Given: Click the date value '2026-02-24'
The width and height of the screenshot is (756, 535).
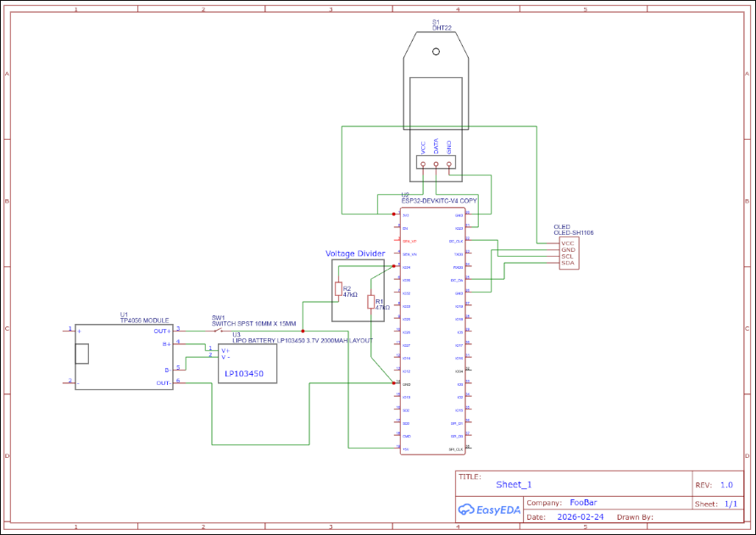Looking at the screenshot, I should (x=580, y=516).
